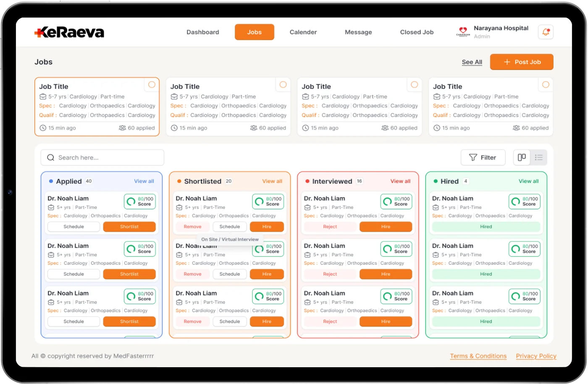Click the Narayana Hospital account name
This screenshot has height=384, width=588.
coord(501,28)
